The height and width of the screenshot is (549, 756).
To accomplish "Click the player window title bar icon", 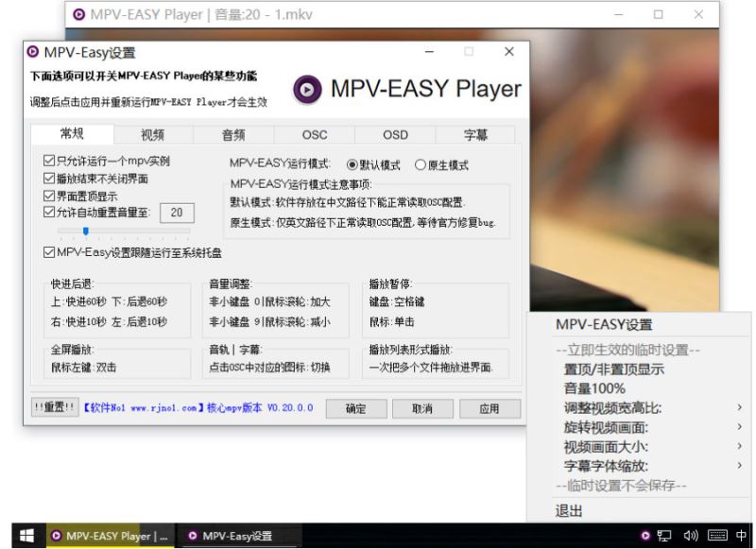I will point(78,14).
